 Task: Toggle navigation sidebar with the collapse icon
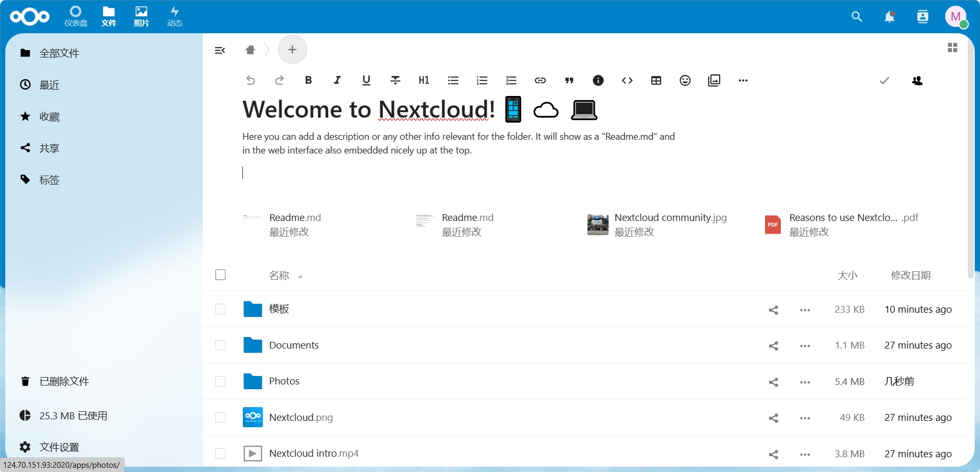point(220,50)
